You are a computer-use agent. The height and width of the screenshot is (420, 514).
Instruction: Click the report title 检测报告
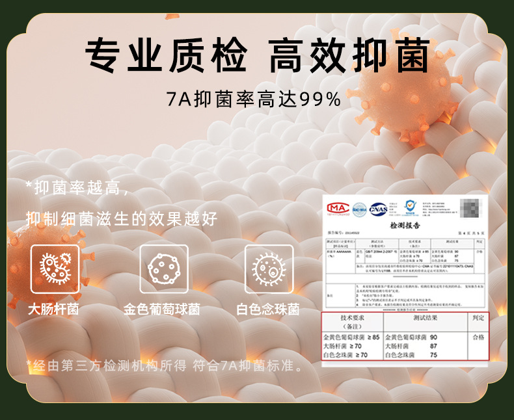405,226
